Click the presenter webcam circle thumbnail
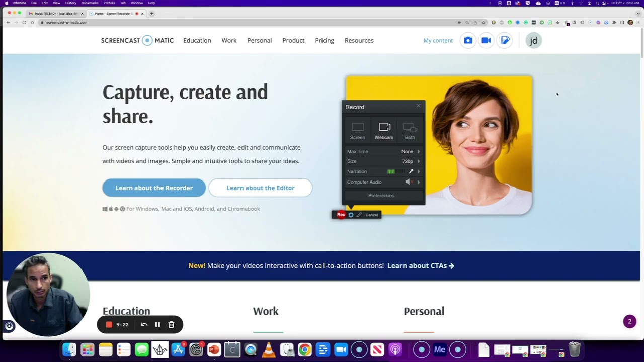 (x=48, y=295)
